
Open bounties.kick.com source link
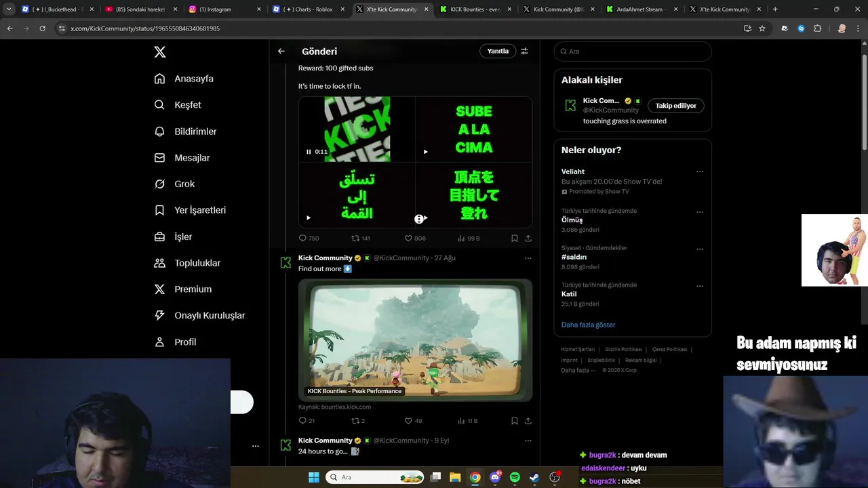click(334, 407)
